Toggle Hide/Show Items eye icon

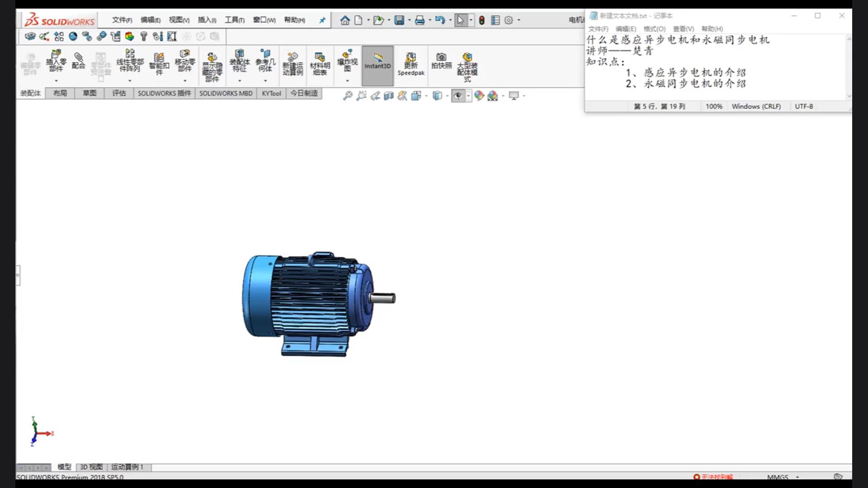pos(458,96)
